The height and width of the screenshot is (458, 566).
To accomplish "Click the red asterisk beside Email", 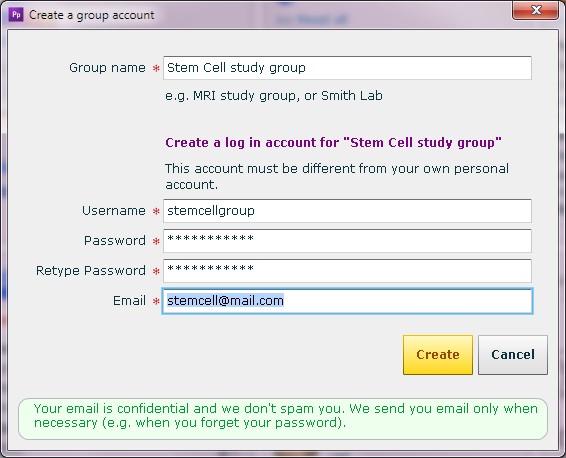I will pos(156,301).
